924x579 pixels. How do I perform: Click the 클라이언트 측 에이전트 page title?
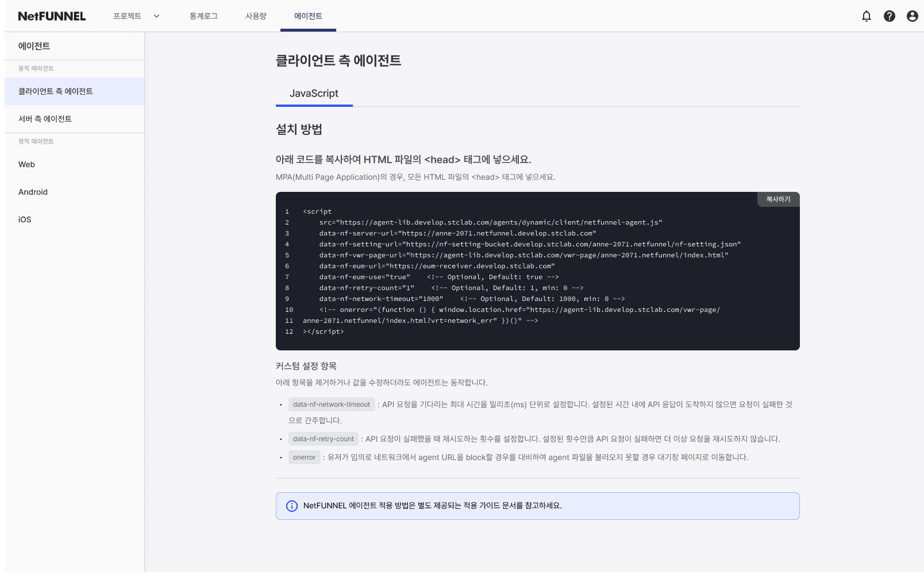338,60
